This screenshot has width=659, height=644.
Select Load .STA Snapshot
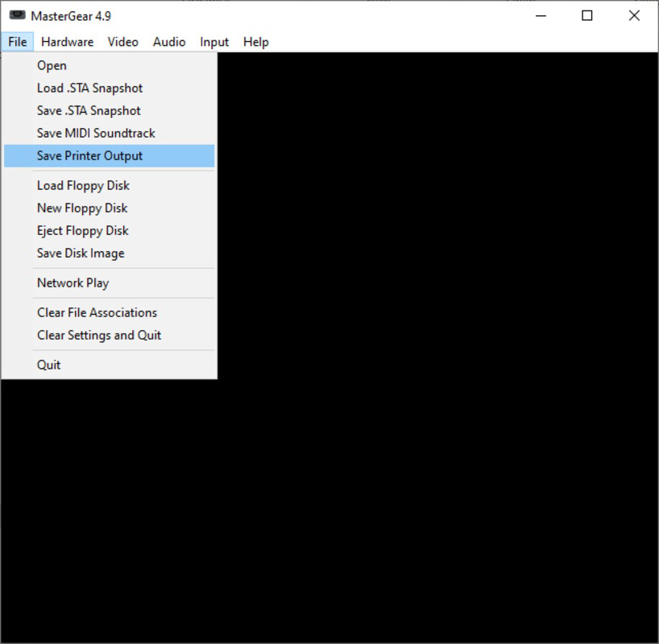[x=110, y=89]
